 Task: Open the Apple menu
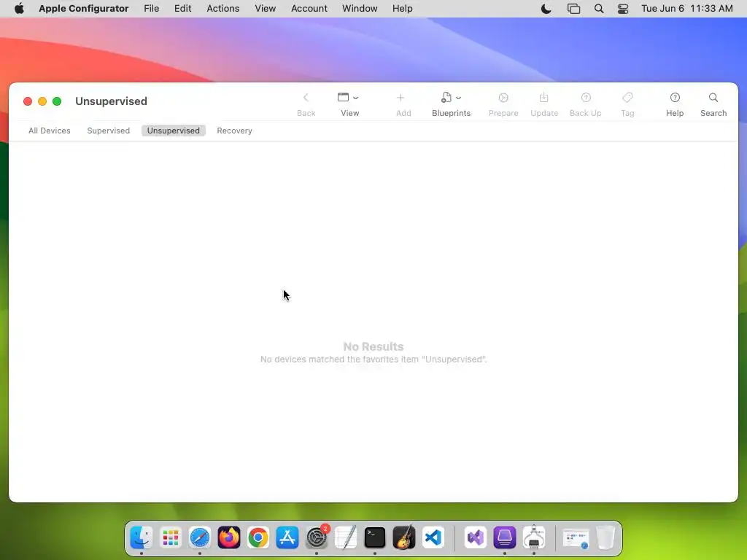[x=19, y=9]
